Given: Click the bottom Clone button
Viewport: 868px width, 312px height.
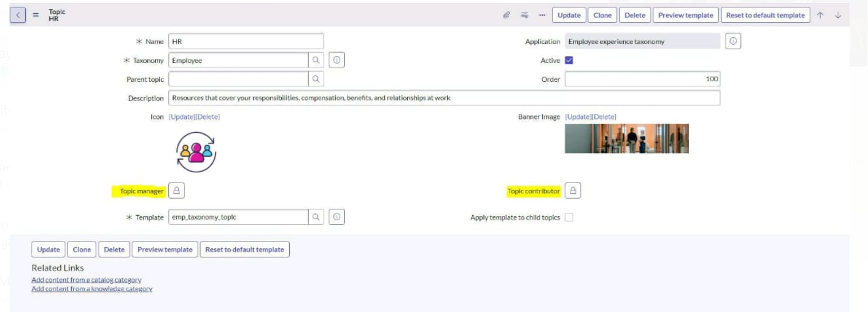Looking at the screenshot, I should point(82,249).
